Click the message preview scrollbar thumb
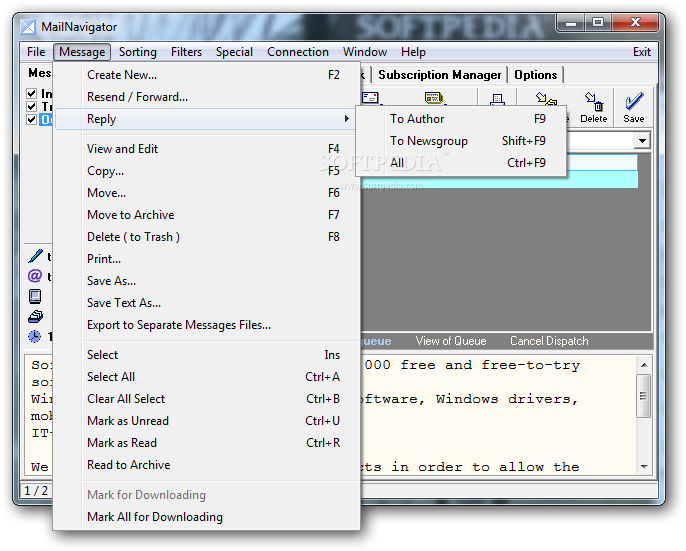The width and height of the screenshot is (686, 551). 643,396
